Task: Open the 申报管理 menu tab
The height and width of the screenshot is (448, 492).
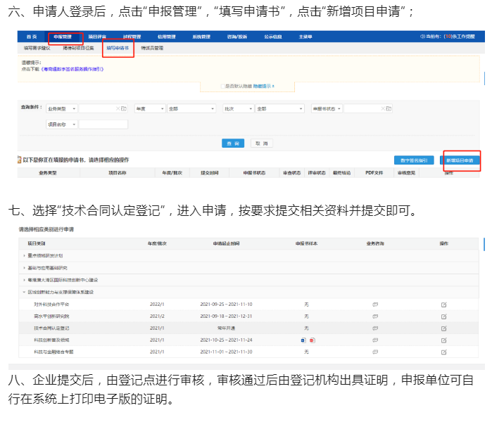Action: 62,36
